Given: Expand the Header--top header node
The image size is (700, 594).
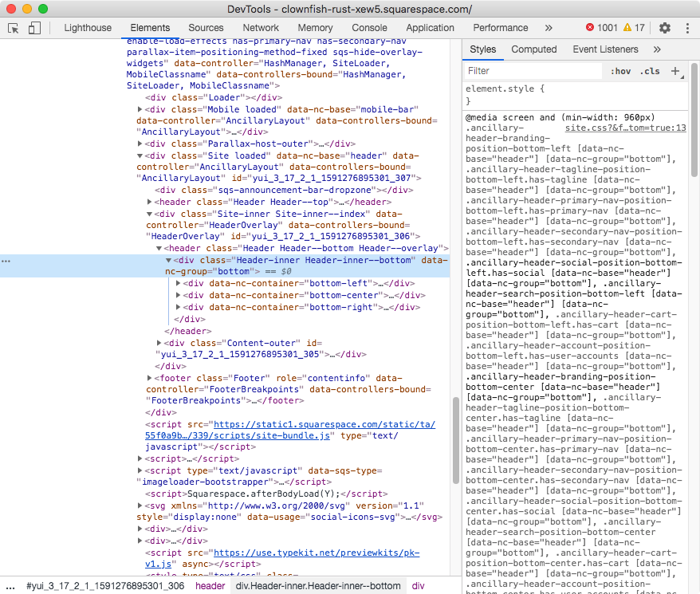Looking at the screenshot, I should click(150, 202).
